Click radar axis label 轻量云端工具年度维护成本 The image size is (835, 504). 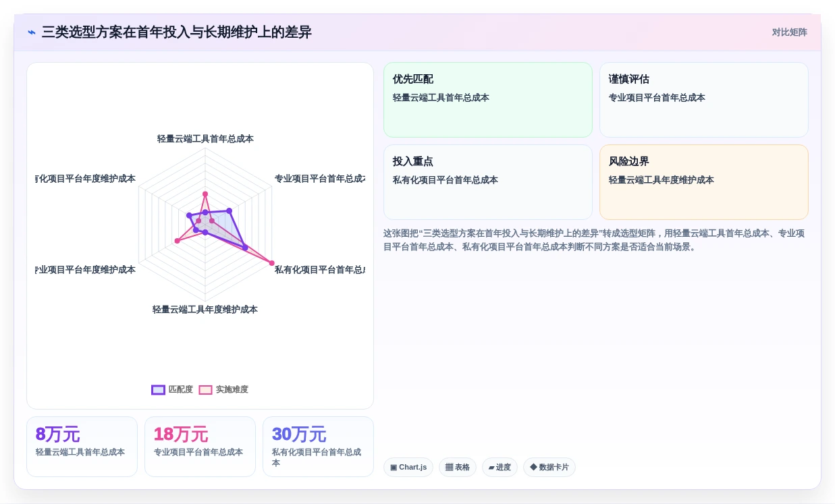(x=205, y=310)
